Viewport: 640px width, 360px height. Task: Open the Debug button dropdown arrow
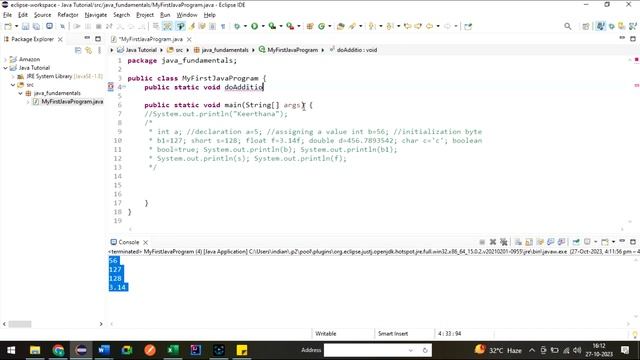pyautogui.click(x=245, y=26)
